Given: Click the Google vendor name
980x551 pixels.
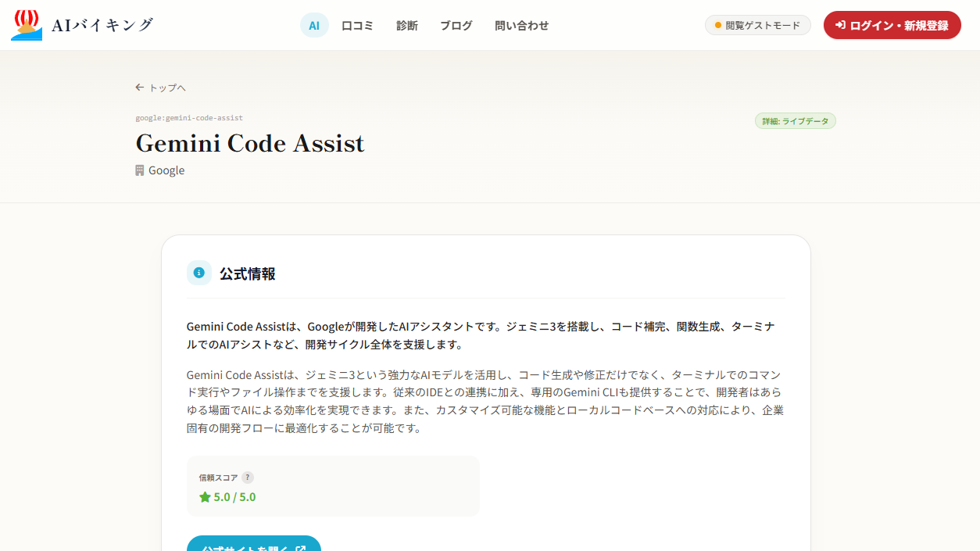Looking at the screenshot, I should (166, 170).
